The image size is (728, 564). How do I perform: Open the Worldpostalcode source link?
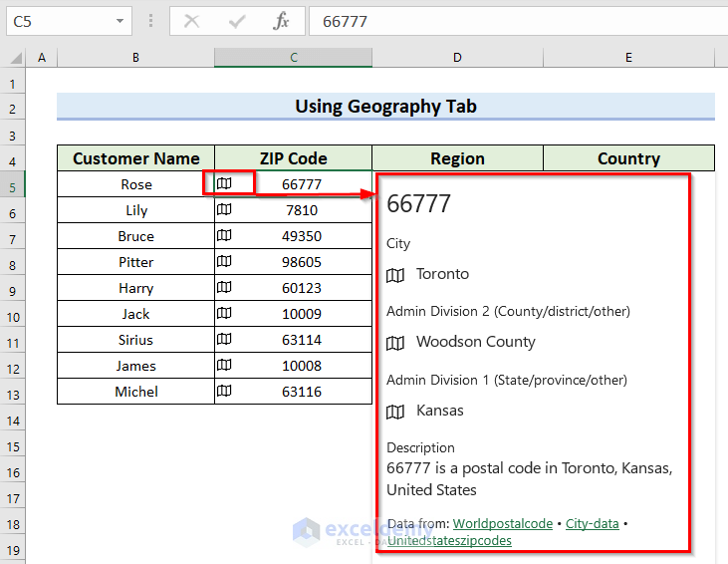[x=501, y=523]
